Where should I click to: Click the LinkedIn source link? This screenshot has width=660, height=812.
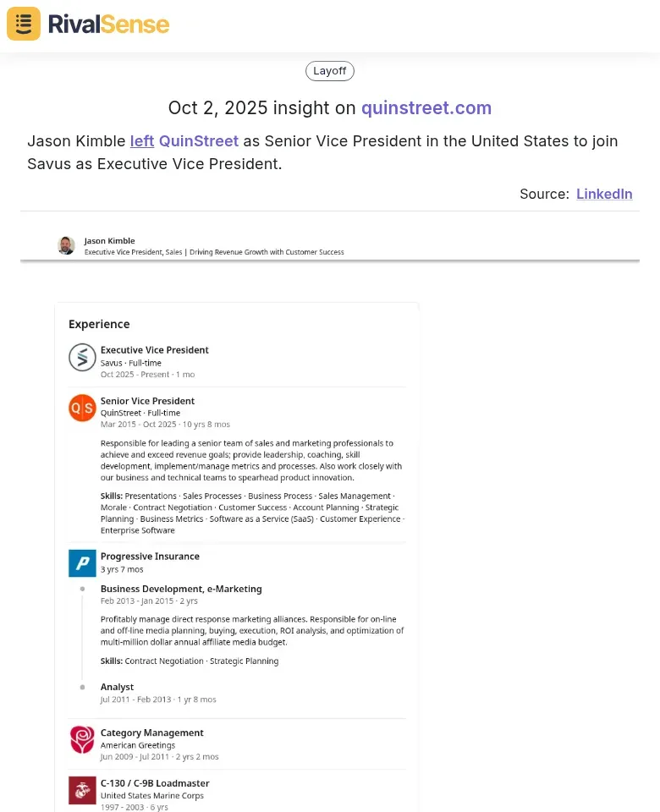click(604, 194)
